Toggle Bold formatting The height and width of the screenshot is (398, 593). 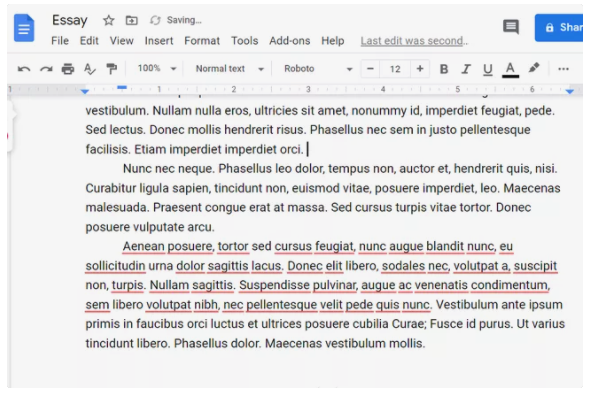point(444,69)
